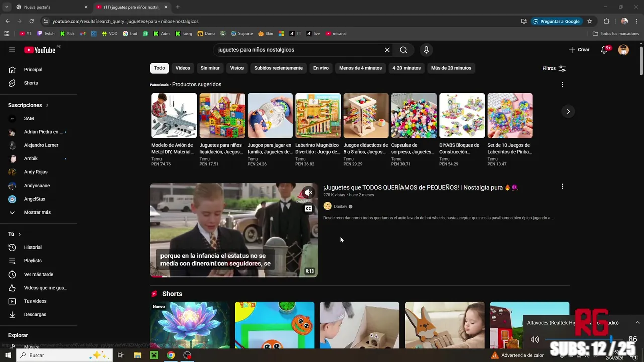Expand the Suscripciones section
The image size is (644, 362).
click(28, 105)
